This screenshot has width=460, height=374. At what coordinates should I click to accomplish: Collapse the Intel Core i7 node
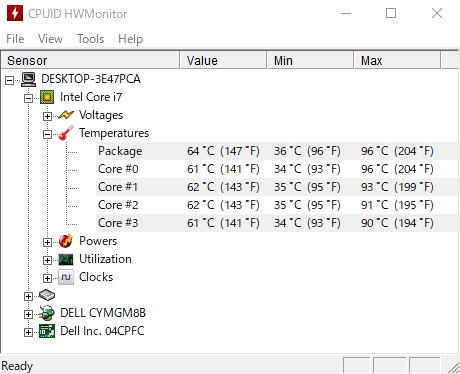tap(28, 98)
